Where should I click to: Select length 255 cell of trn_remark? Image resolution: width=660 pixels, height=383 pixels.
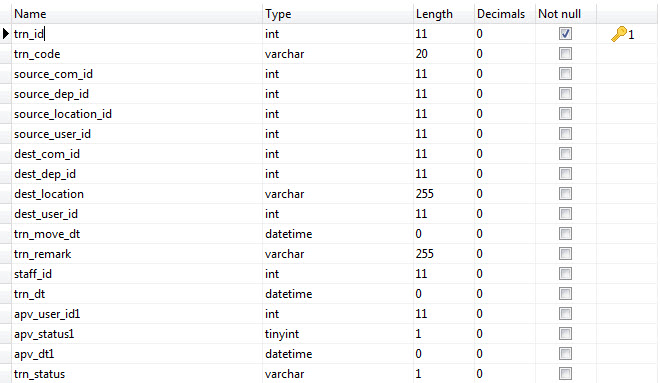(x=444, y=253)
